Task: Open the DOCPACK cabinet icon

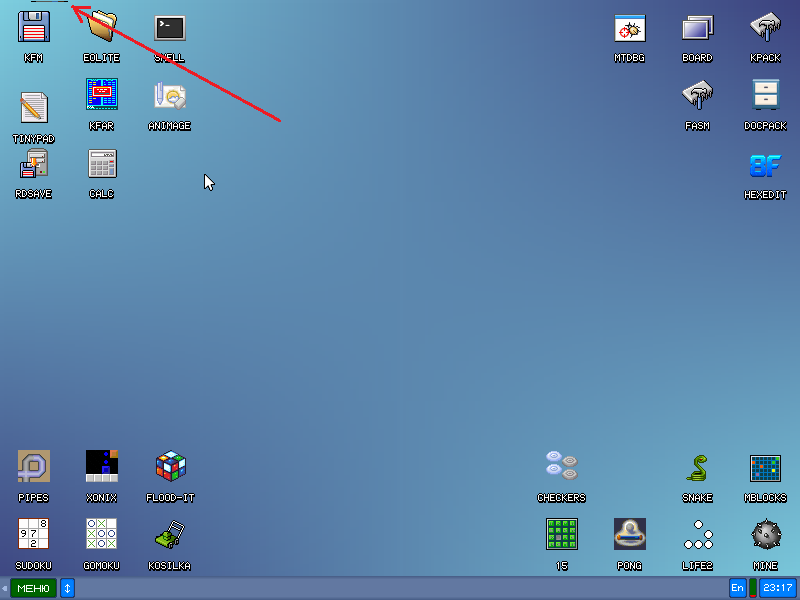Action: (x=765, y=95)
